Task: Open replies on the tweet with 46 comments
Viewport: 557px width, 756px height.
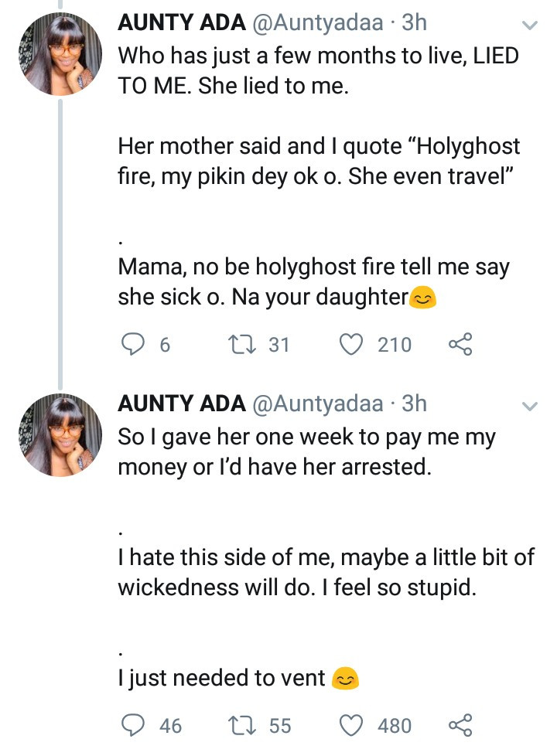Action: coord(135,725)
